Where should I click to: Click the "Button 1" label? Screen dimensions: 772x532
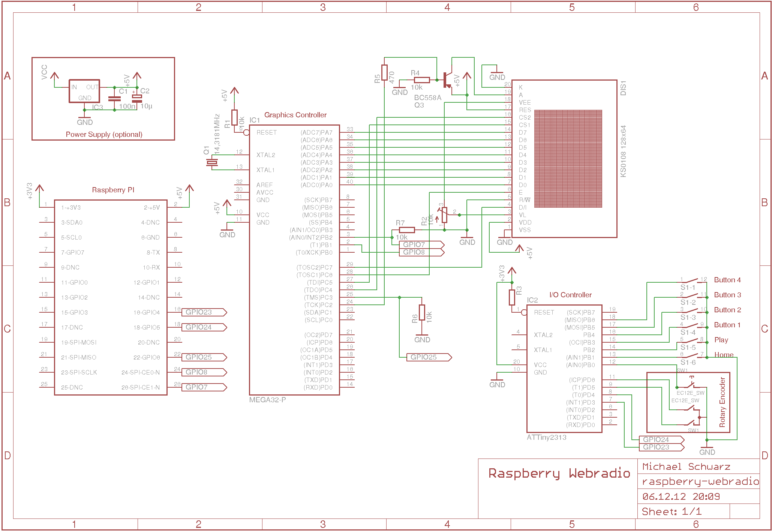pyautogui.click(x=727, y=325)
